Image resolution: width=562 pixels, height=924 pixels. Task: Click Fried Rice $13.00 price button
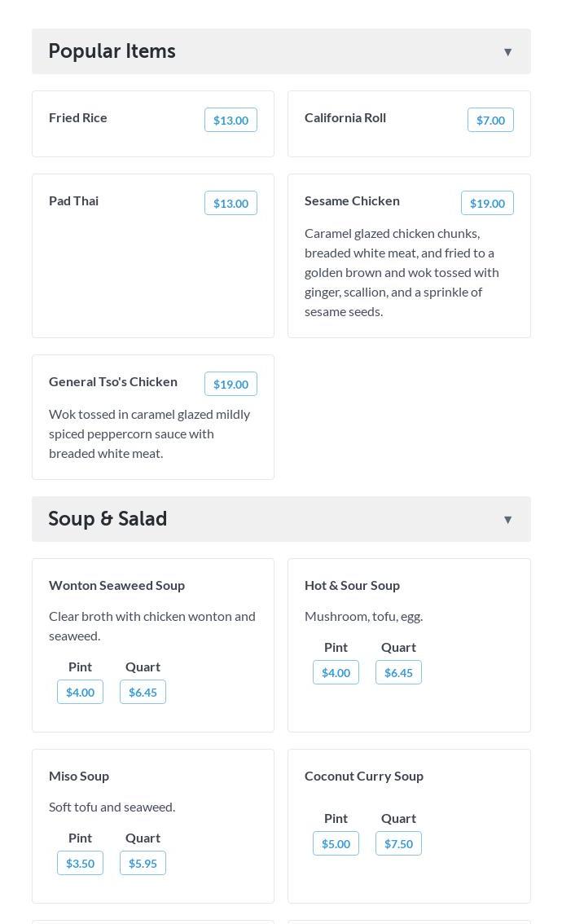[x=231, y=121]
